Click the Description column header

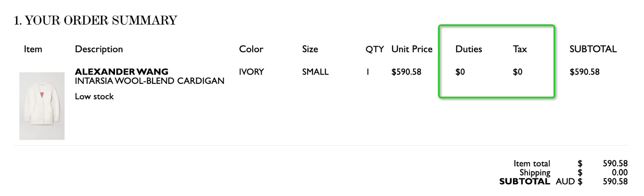coord(99,49)
